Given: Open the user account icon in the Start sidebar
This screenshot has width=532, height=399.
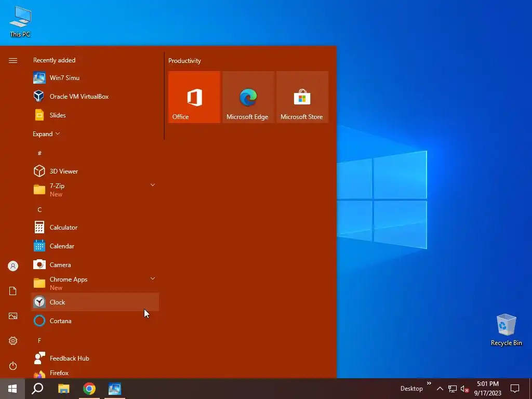Looking at the screenshot, I should coord(13,266).
